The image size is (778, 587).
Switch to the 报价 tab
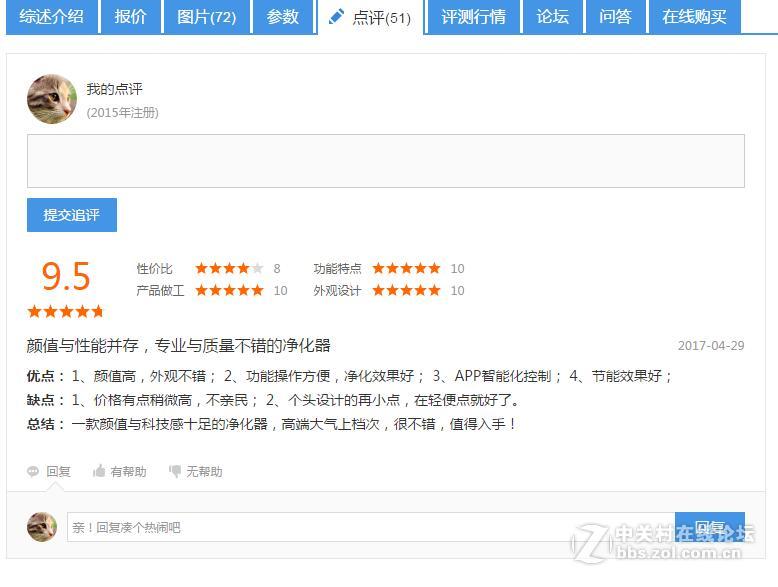[130, 17]
